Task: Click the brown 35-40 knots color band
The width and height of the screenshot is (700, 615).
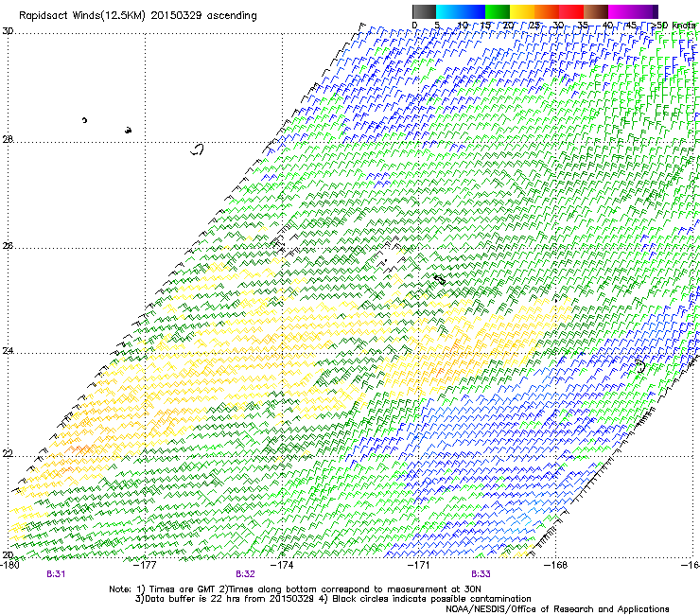Action: coord(596,11)
